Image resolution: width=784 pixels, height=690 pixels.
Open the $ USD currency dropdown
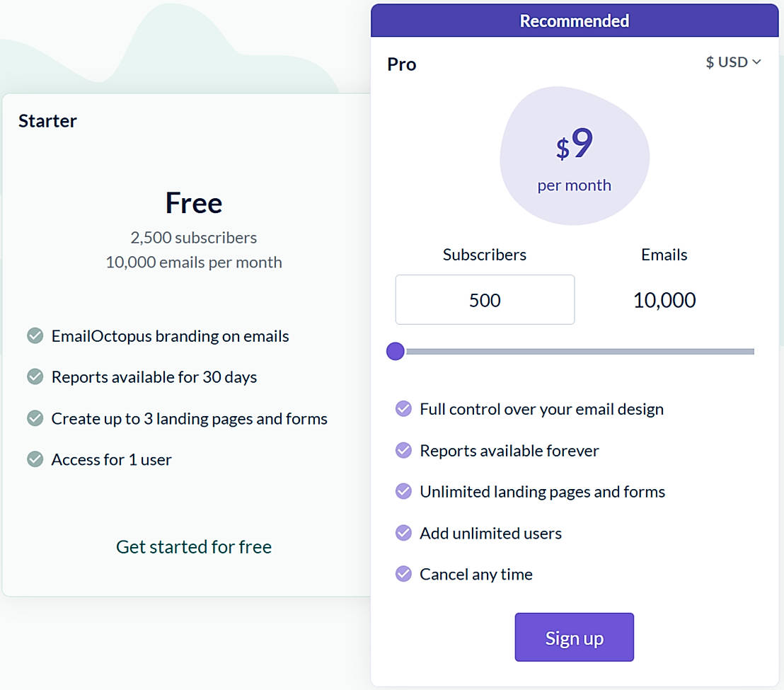(x=733, y=62)
